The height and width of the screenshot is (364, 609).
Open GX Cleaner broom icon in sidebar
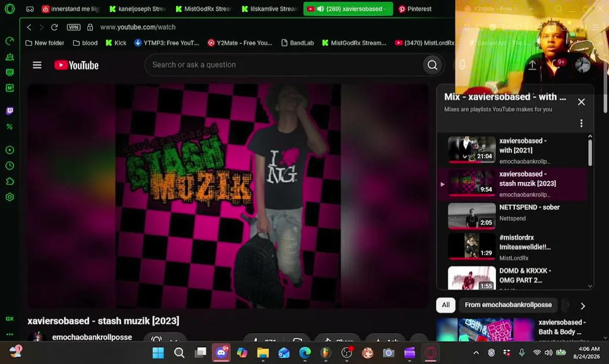click(x=10, y=57)
